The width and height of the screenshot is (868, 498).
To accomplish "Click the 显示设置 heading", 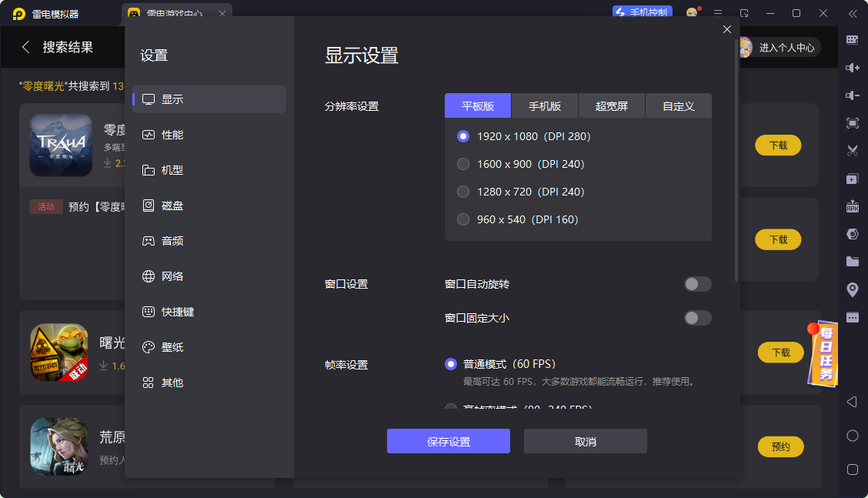I will [x=362, y=55].
